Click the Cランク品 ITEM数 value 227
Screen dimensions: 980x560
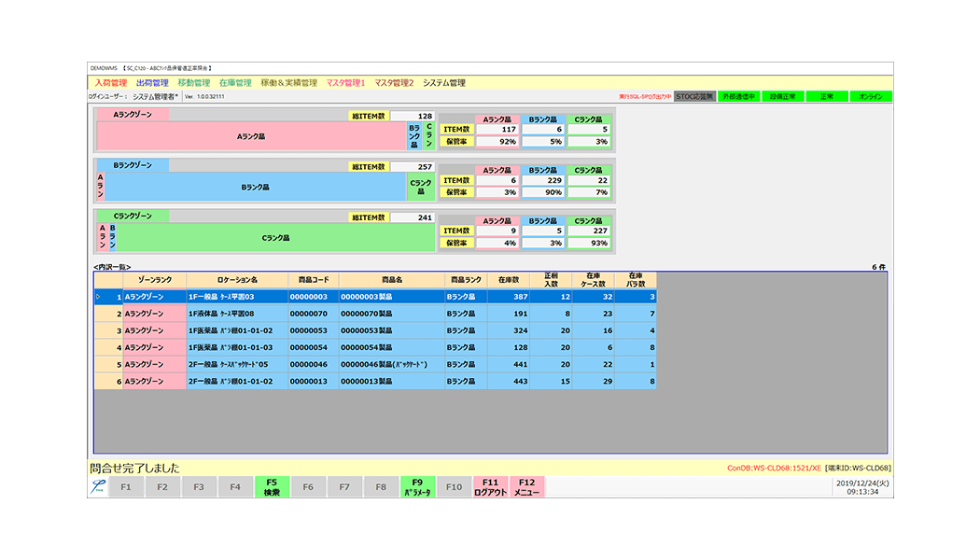click(x=588, y=231)
